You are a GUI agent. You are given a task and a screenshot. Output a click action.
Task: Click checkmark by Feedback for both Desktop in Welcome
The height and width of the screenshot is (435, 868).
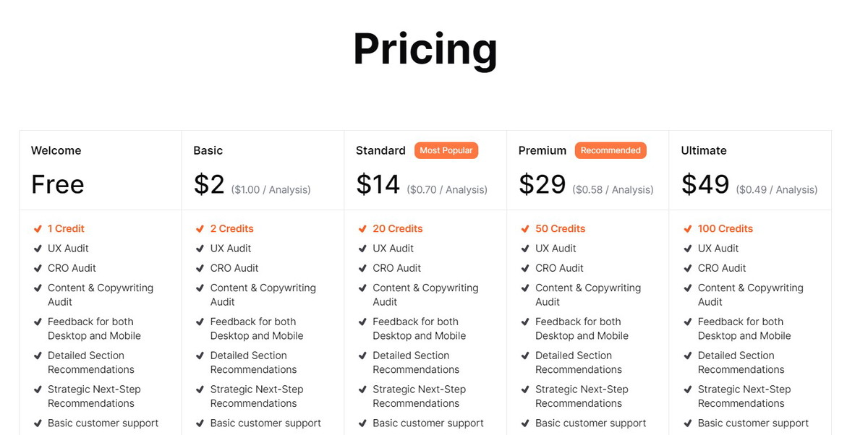pyautogui.click(x=38, y=322)
